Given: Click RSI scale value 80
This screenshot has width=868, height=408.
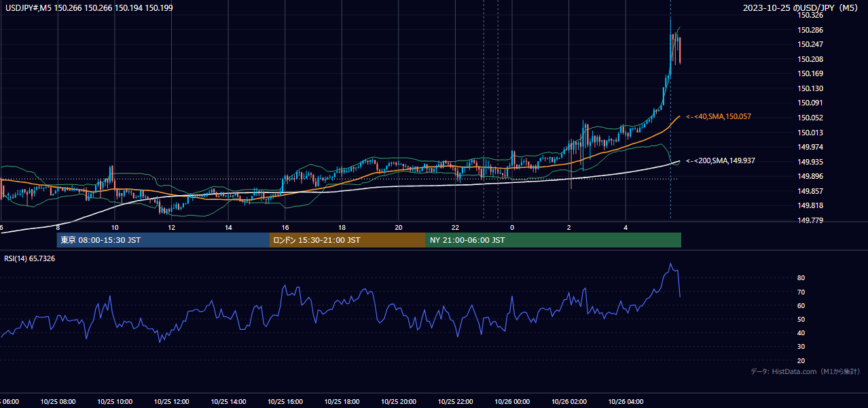Looking at the screenshot, I should 801,278.
